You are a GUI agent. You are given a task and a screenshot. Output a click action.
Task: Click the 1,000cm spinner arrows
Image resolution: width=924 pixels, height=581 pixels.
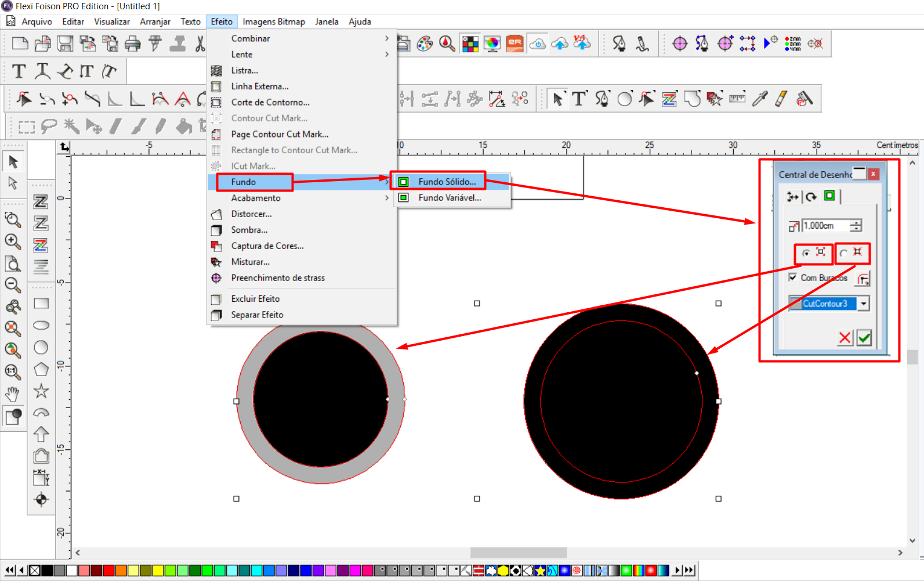856,225
